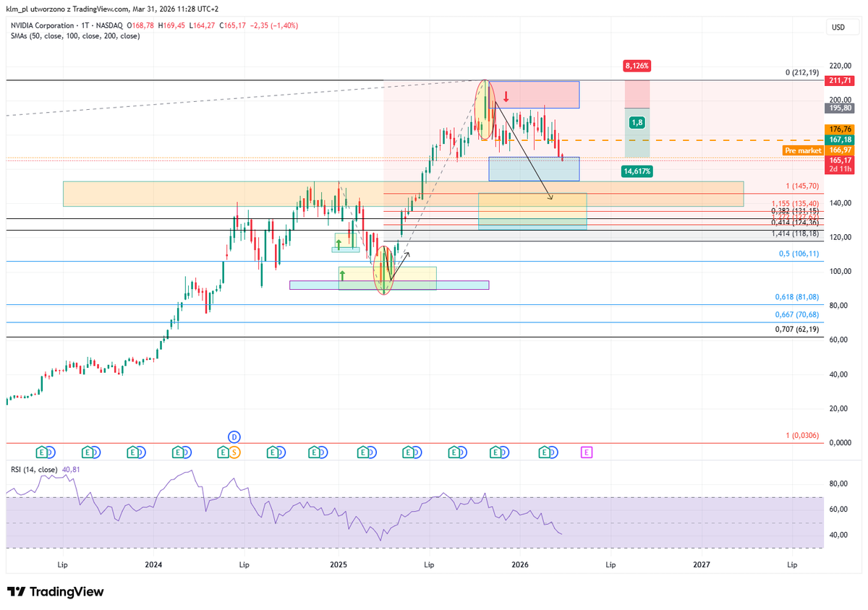
Task: Click the green 167,18 price label
Action: [x=840, y=139]
